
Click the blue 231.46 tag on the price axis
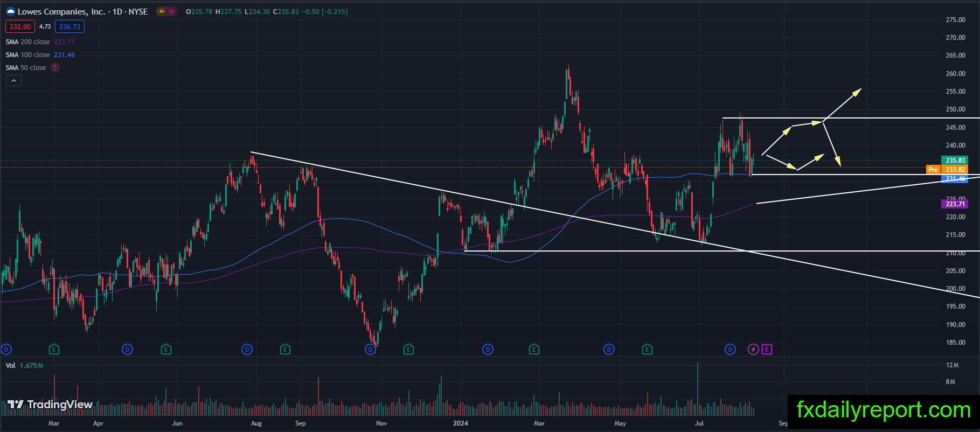(x=955, y=179)
